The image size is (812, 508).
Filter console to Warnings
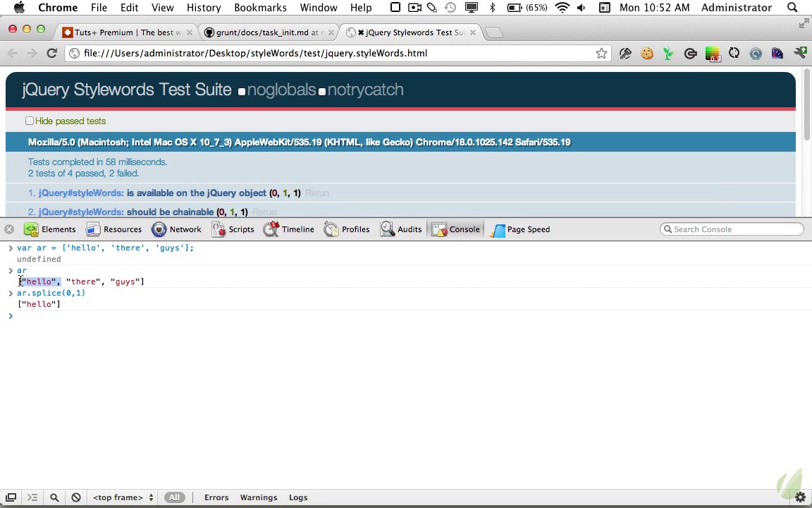[259, 497]
